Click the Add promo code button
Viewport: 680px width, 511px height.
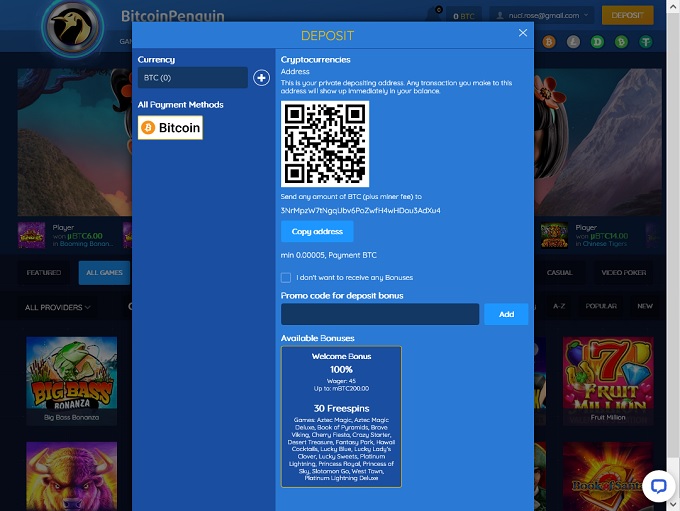(506, 314)
